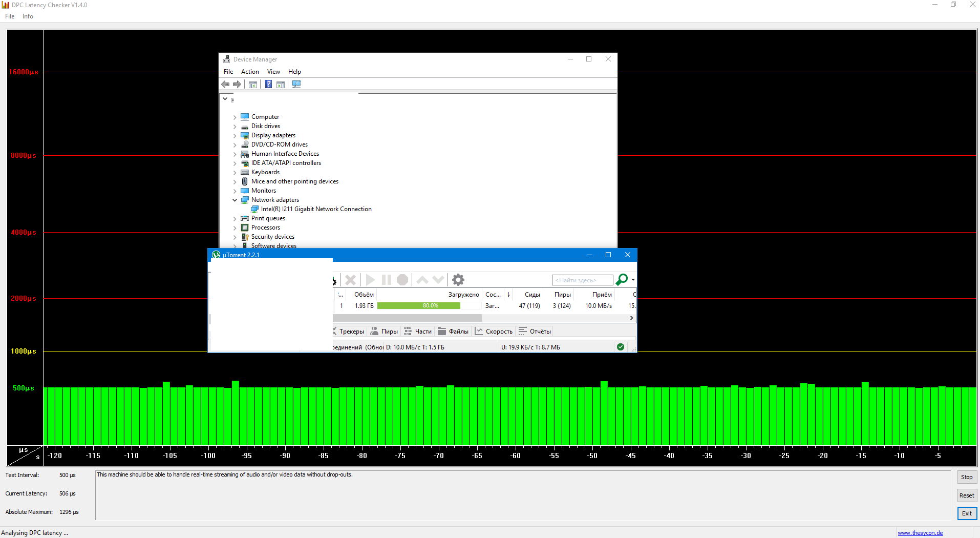Expand the Disk drives node
This screenshot has height=538, width=980.
point(235,127)
